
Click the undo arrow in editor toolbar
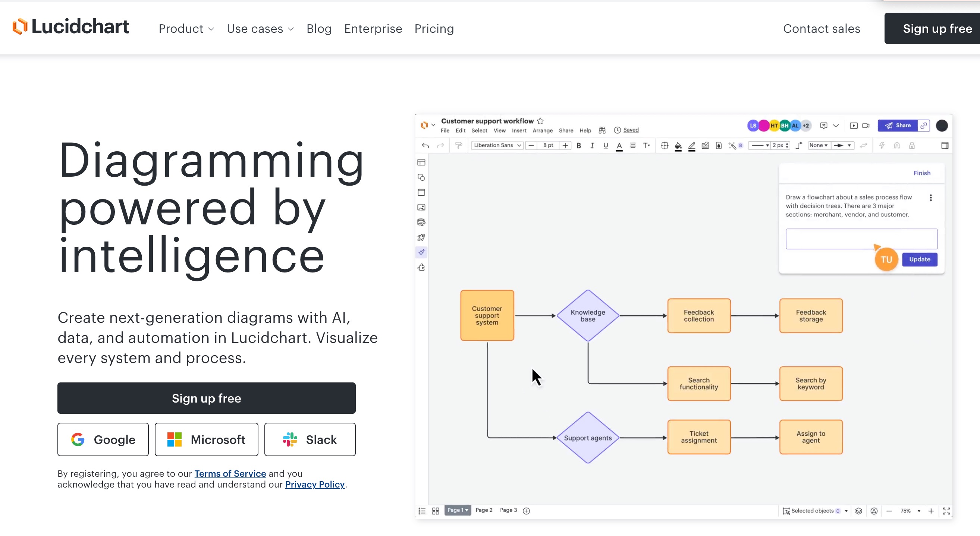pos(425,145)
